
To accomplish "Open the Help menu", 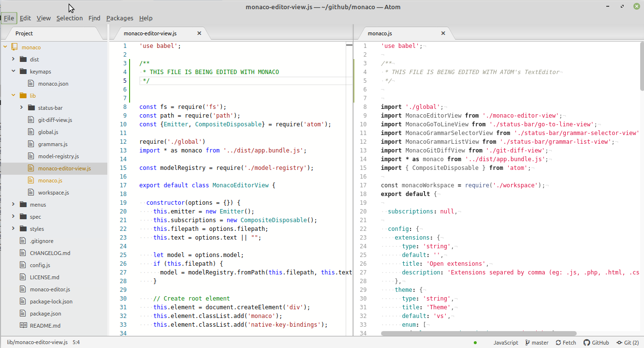I will click(x=146, y=18).
